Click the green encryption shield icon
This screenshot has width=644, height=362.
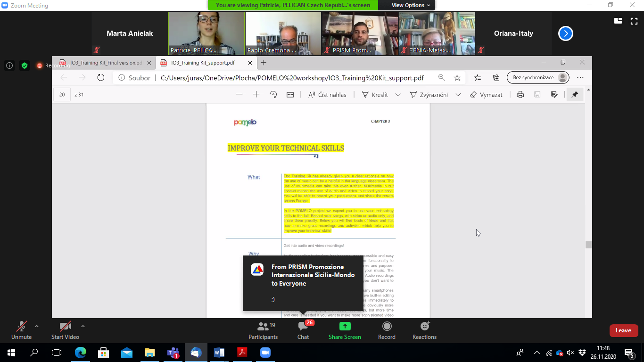[x=25, y=66]
